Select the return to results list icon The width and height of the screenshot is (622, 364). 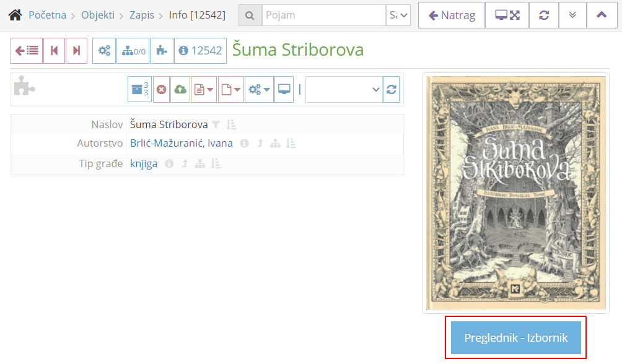[x=26, y=50]
